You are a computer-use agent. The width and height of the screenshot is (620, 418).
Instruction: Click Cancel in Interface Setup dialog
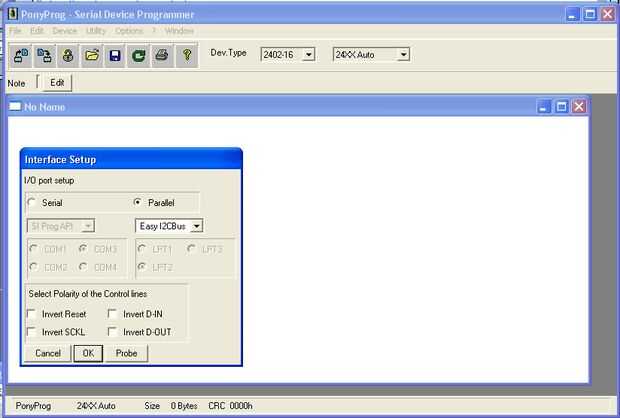[48, 353]
